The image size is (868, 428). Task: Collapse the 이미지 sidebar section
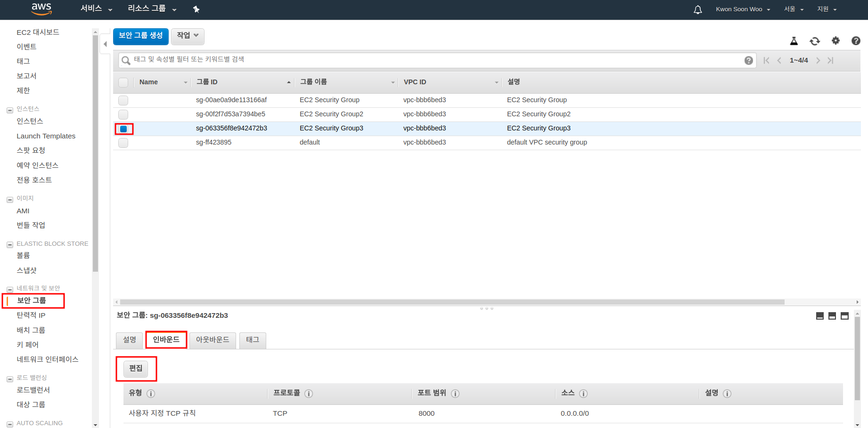click(x=9, y=200)
